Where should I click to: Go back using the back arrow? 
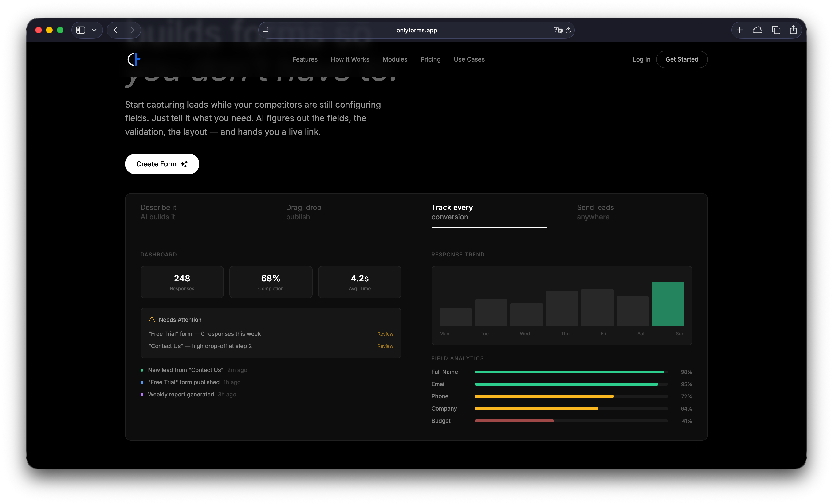coord(116,30)
